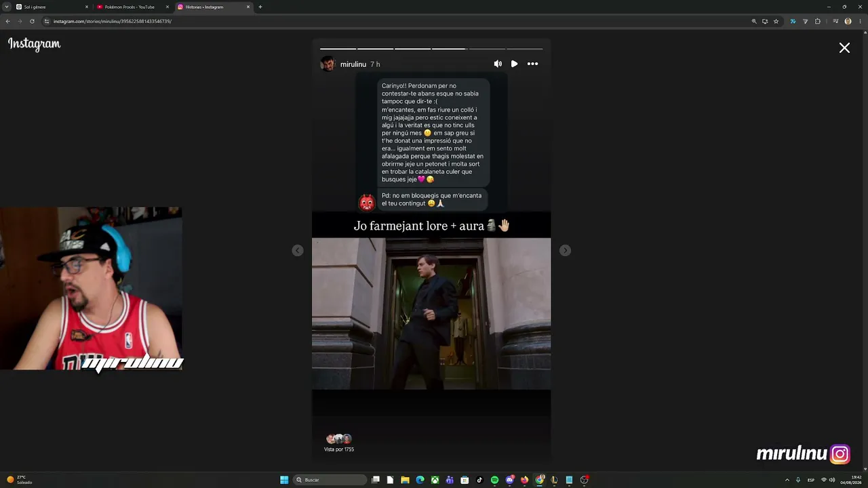Open the Chrome profile avatar
This screenshot has height=488, width=868.
pos(848,21)
